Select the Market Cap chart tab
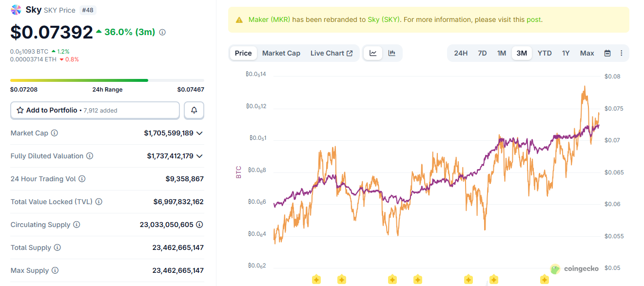 (x=281, y=53)
